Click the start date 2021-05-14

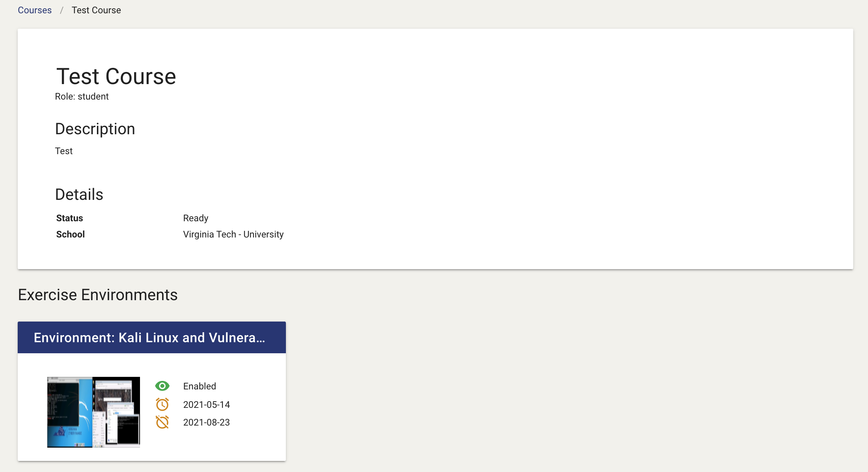206,405
